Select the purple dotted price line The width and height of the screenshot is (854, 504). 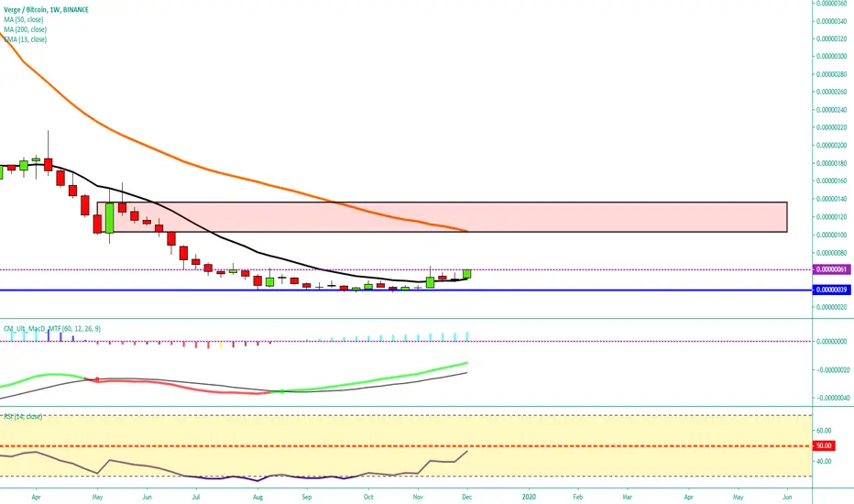point(406,269)
